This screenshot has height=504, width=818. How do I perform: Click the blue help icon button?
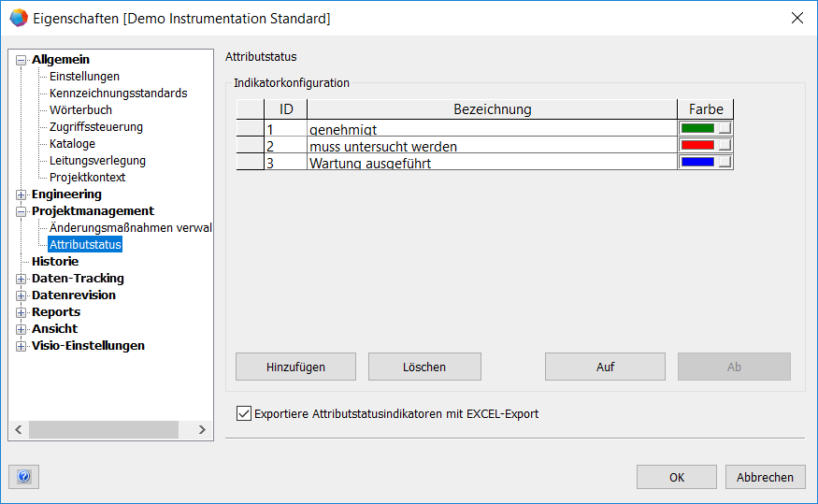(x=23, y=477)
